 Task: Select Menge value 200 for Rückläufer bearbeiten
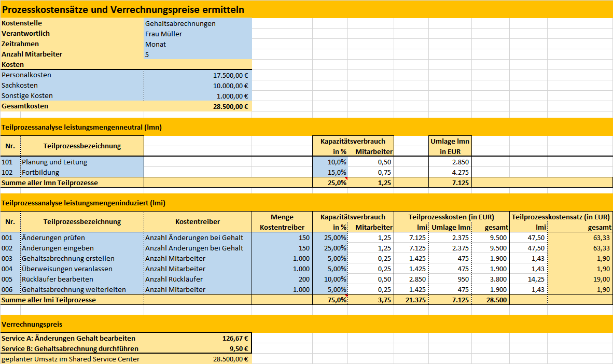(282, 279)
